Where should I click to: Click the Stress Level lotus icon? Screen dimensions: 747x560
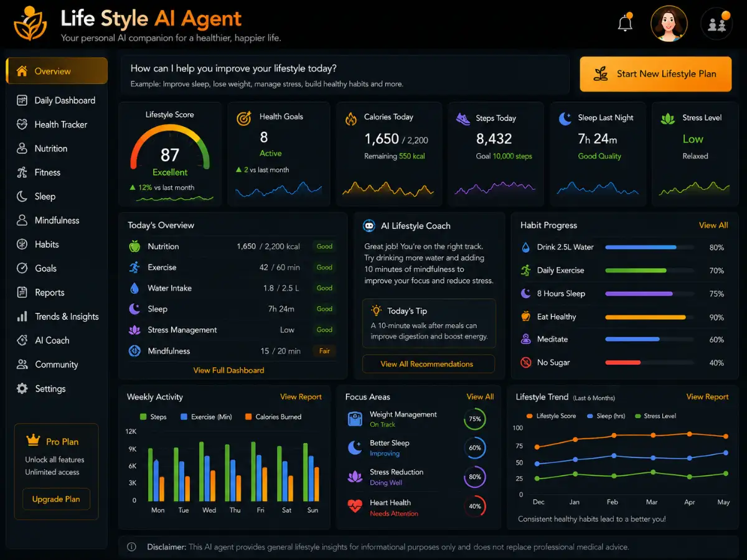click(667, 118)
